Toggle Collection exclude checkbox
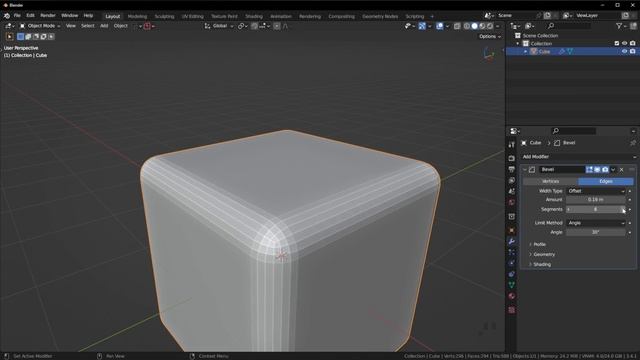Image resolution: width=640 pixels, height=360 pixels. pos(617,43)
